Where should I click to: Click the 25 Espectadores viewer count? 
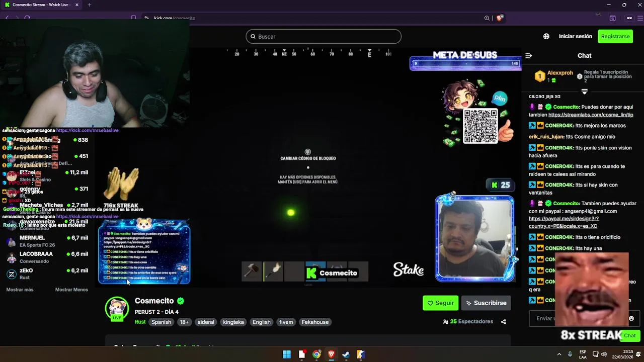pyautogui.click(x=468, y=322)
